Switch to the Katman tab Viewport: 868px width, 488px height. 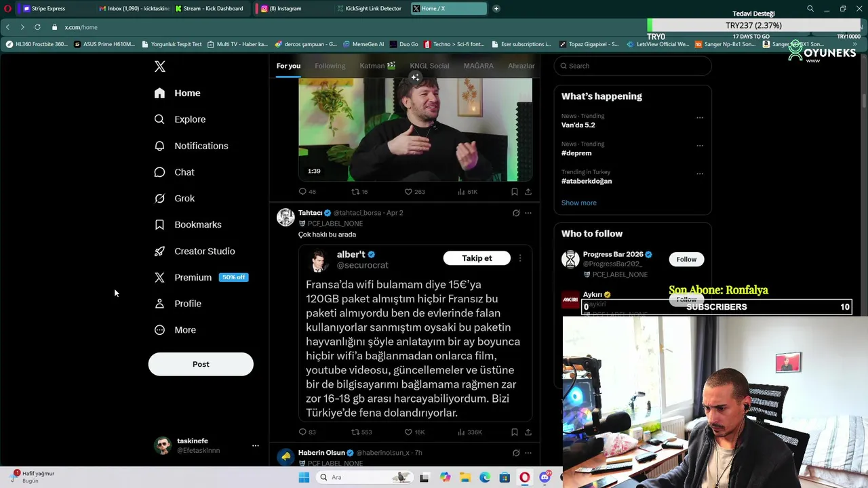pyautogui.click(x=378, y=66)
